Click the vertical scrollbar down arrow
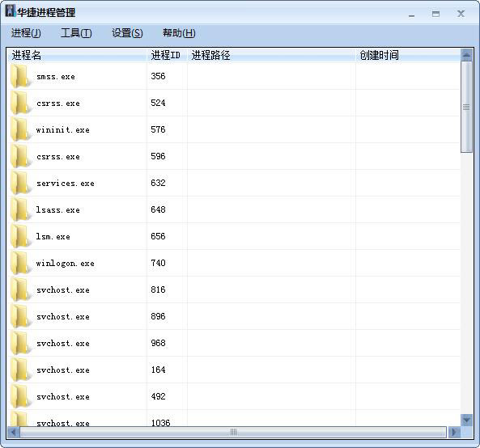480x448 pixels. click(x=466, y=421)
